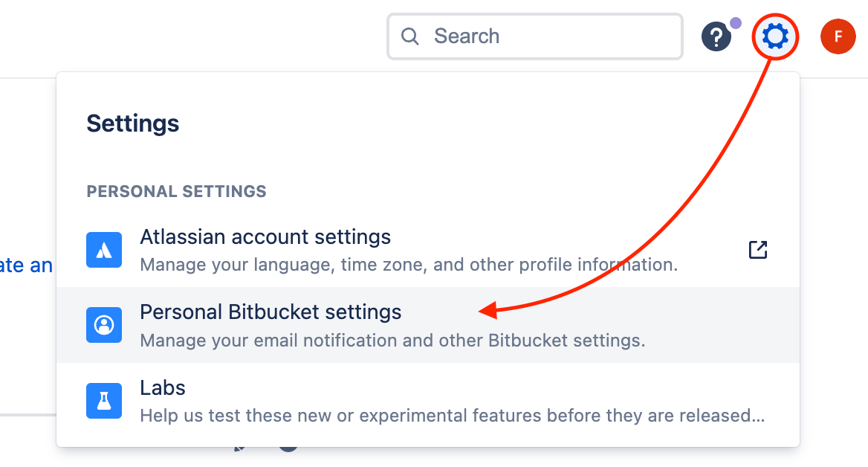Click the purple notification dot on Help
This screenshot has height=467, width=868.
[735, 23]
